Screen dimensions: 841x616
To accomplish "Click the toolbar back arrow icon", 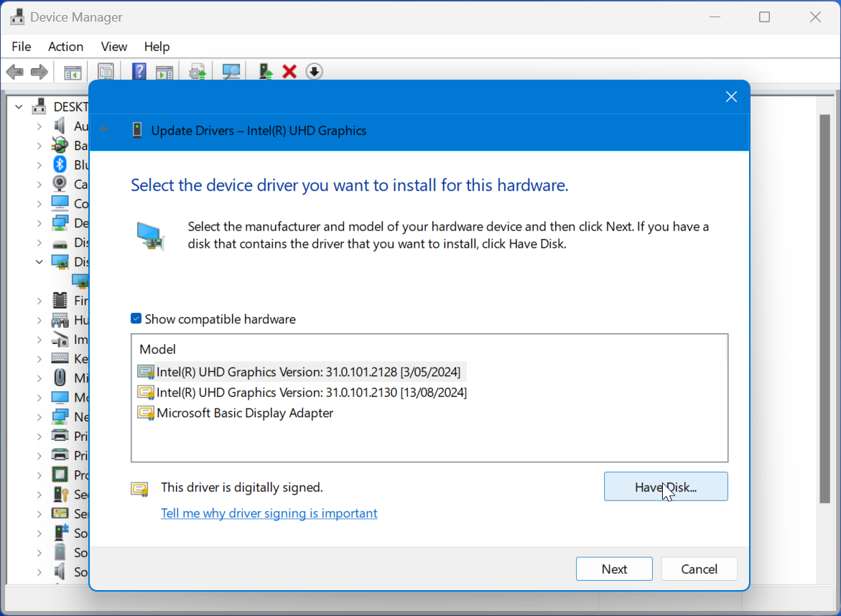I will pos(14,71).
